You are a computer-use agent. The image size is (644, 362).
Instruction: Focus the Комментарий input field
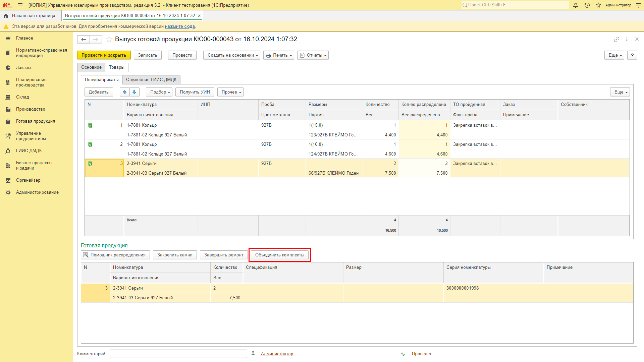point(178,354)
